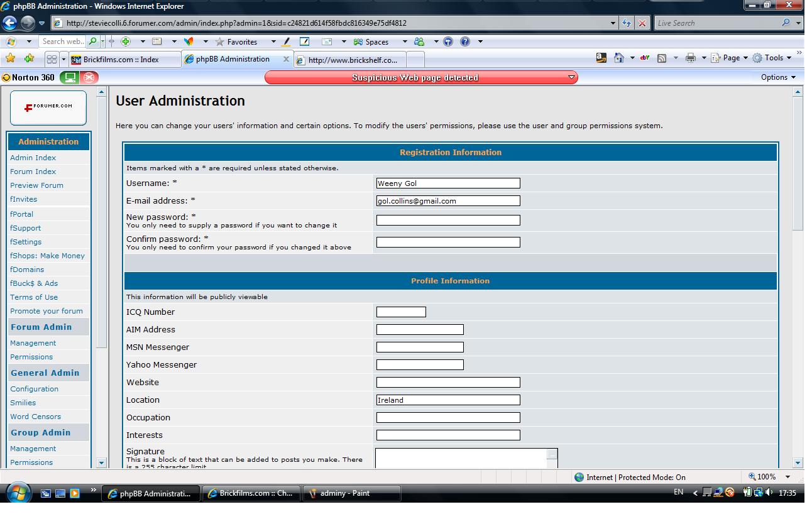Image resolution: width=812 pixels, height=524 pixels.
Task: Click the red Norton circular icon
Action: tap(89, 77)
